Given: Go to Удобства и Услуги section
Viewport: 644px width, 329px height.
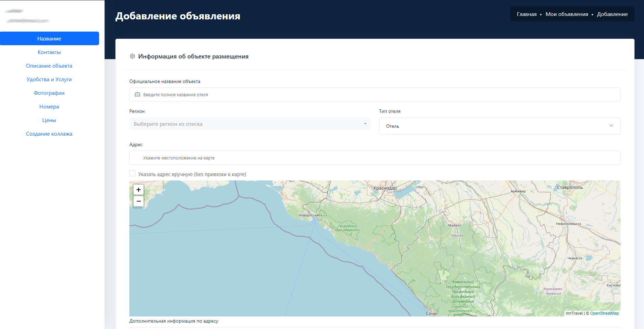Looking at the screenshot, I should 49,80.
